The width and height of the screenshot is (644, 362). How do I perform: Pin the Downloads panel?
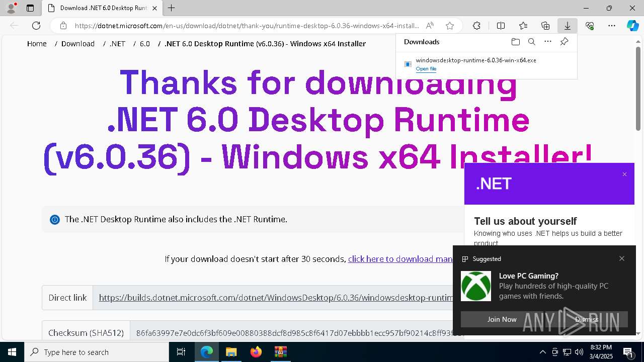[x=564, y=42]
